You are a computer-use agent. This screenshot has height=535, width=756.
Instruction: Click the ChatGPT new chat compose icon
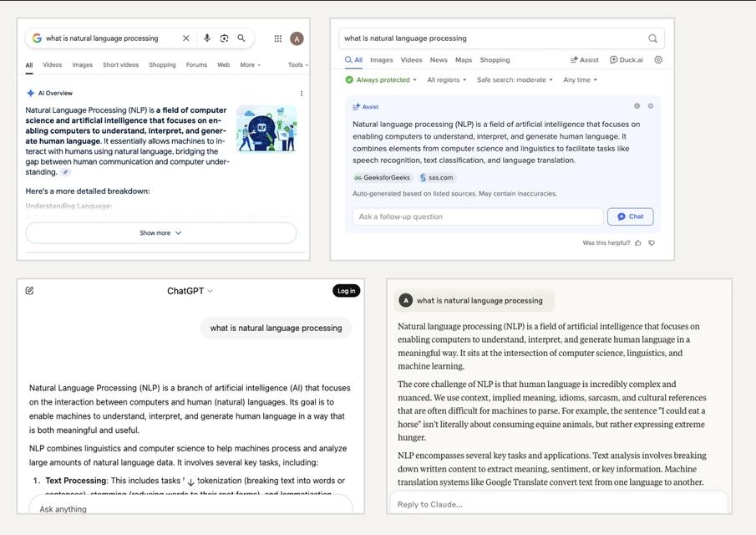pyautogui.click(x=29, y=290)
